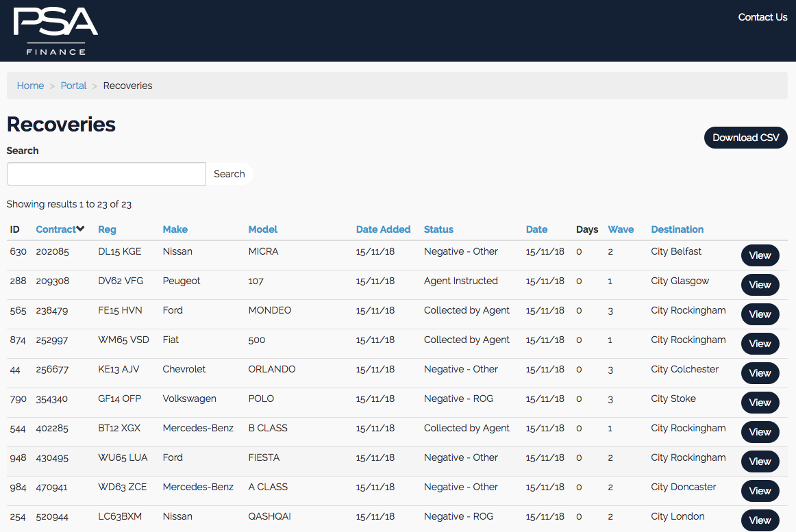The height and width of the screenshot is (532, 796).
Task: Click the Recoveries breadcrumb text
Action: pos(127,86)
